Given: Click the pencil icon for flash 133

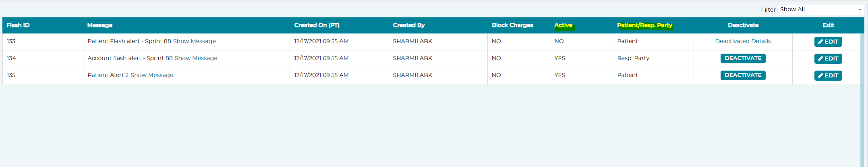Looking at the screenshot, I should click(820, 42).
